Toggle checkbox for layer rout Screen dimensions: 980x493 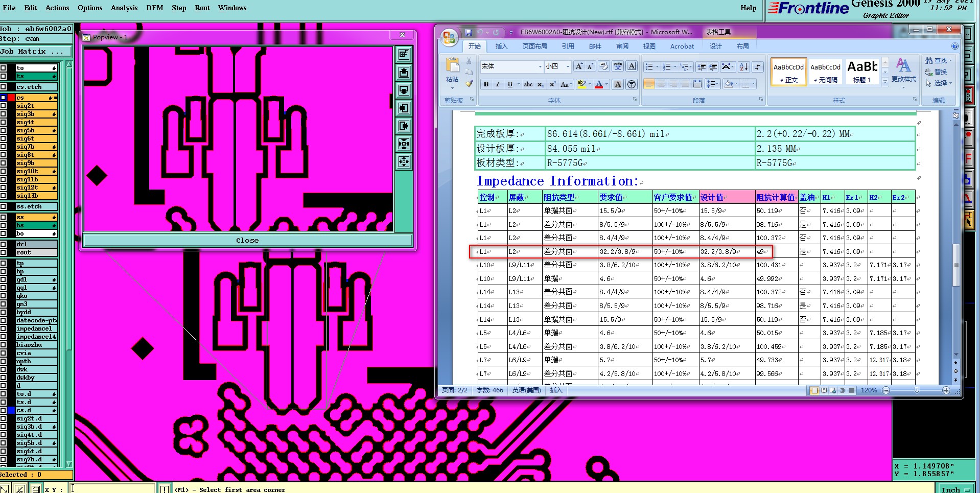pos(4,252)
